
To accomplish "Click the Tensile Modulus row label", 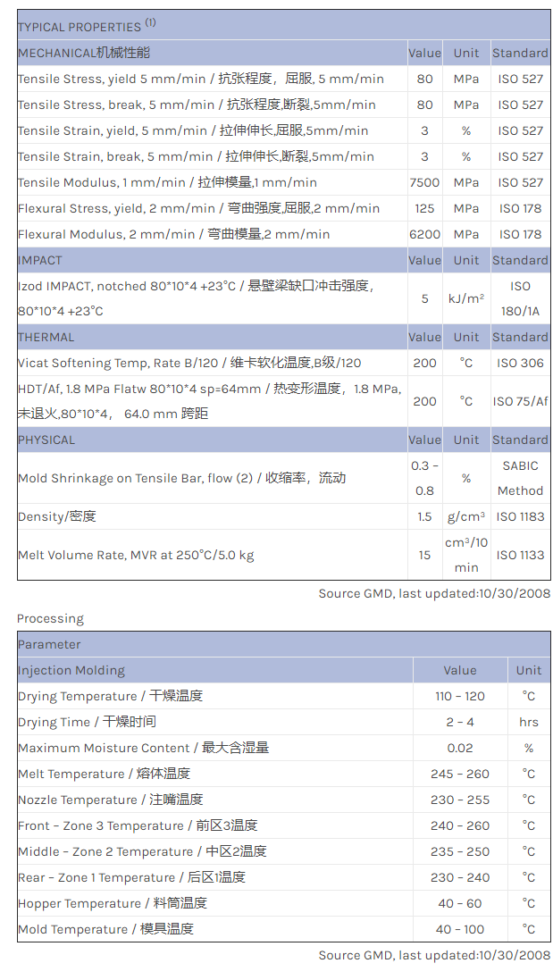I will click(167, 182).
